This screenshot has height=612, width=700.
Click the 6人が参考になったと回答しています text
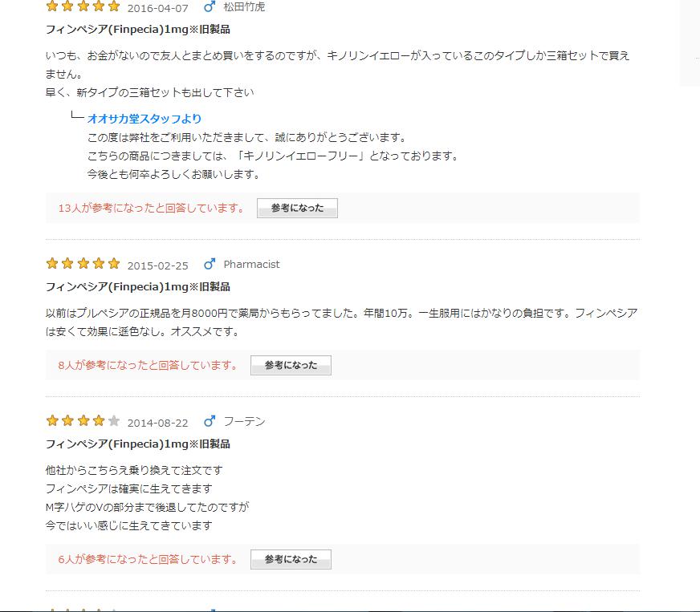148,559
